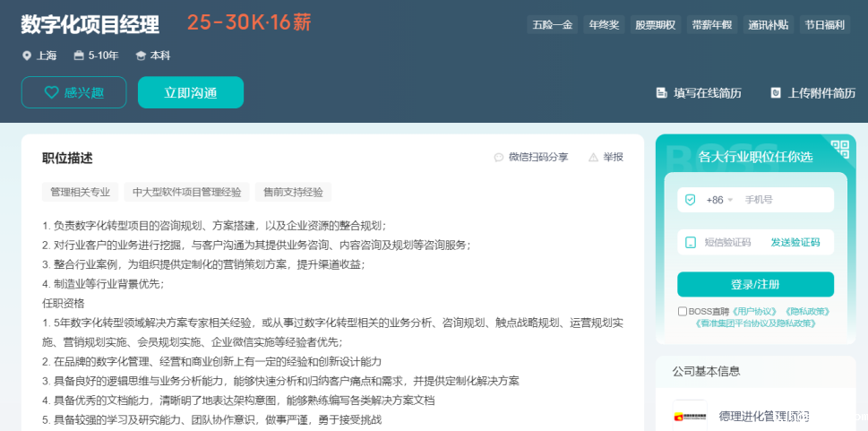Screen dimensions: 868x431
Task: Click the 填写在线简历 document icon
Action: coord(661,93)
